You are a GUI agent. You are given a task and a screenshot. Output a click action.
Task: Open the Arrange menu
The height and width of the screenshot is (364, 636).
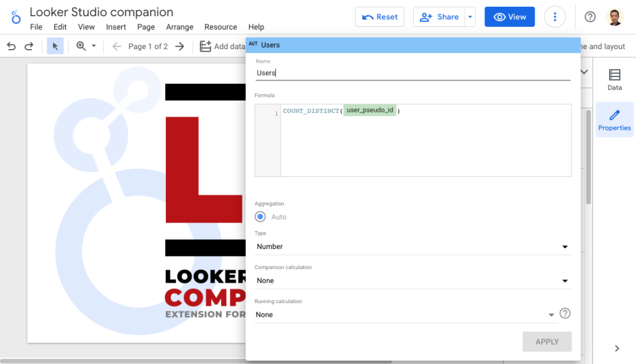tap(179, 27)
